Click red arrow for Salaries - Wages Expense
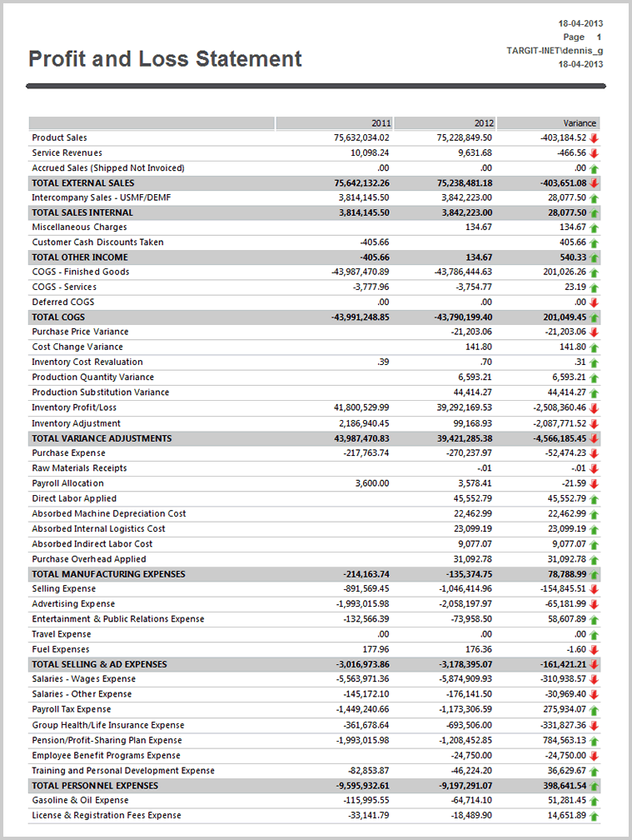The width and height of the screenshot is (632, 840). click(594, 679)
